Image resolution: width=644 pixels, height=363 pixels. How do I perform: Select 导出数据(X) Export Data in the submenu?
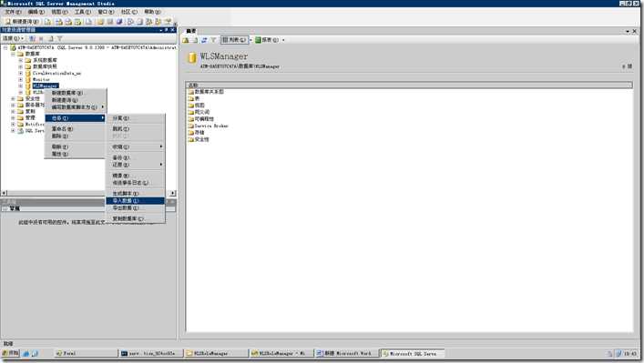click(136, 208)
